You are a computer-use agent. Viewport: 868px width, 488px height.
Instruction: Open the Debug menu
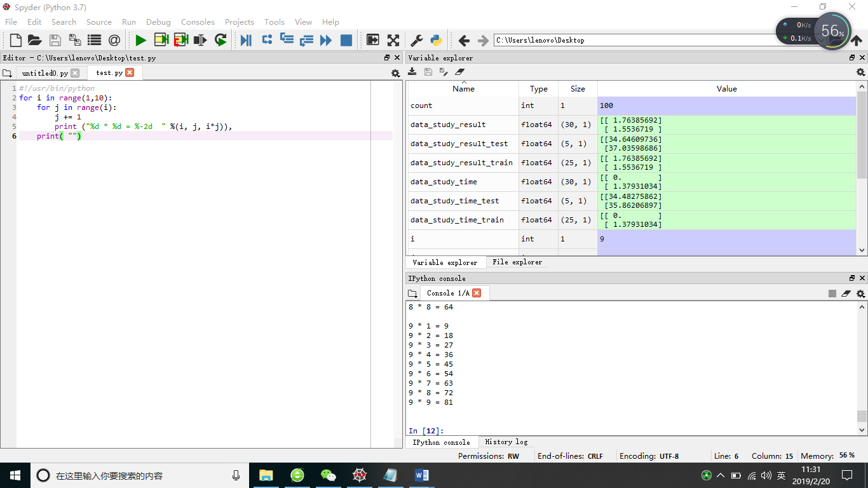tap(158, 22)
